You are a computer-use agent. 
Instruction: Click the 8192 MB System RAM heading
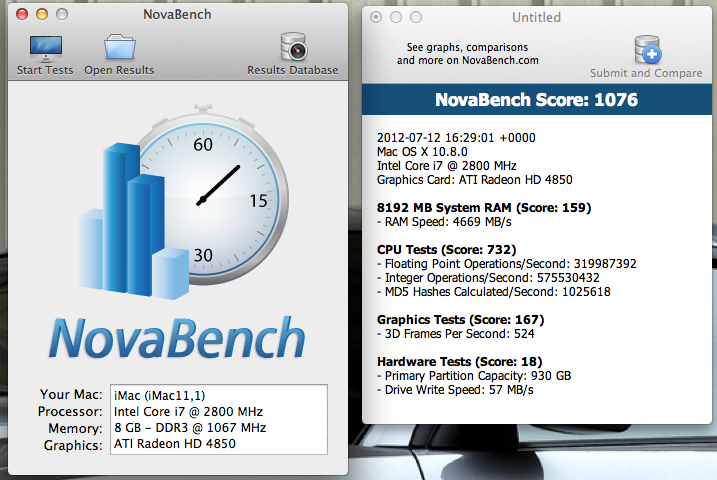484,208
